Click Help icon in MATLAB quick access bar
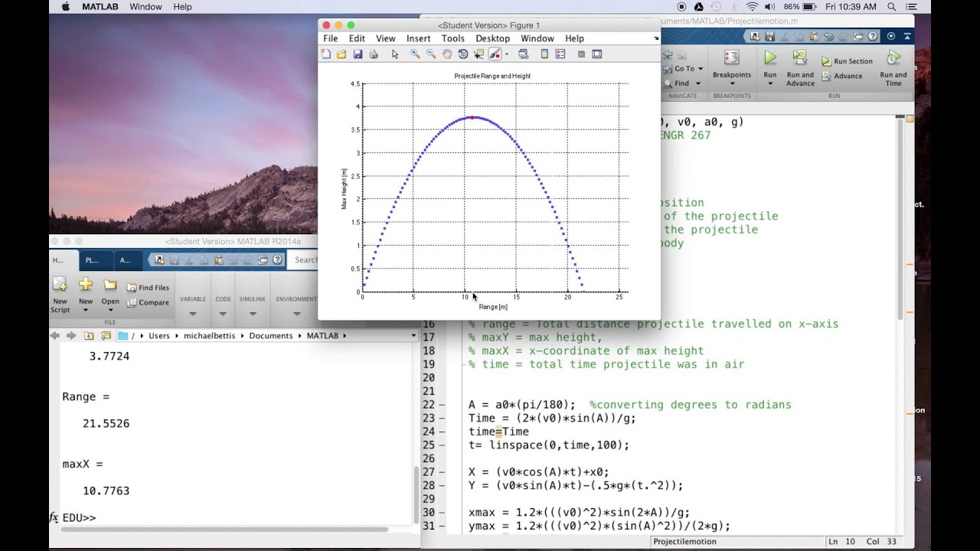This screenshot has height=551, width=980. (278, 260)
